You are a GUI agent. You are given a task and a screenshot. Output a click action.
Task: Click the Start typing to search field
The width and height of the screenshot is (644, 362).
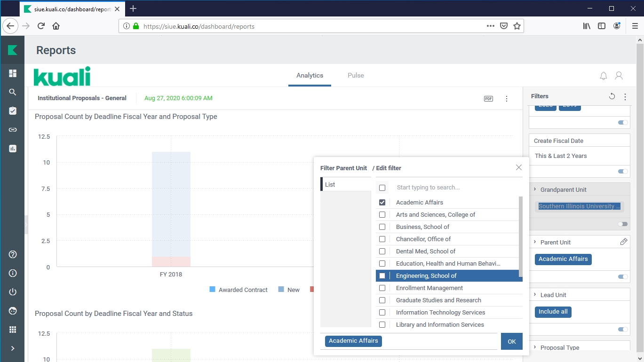pyautogui.click(x=452, y=188)
